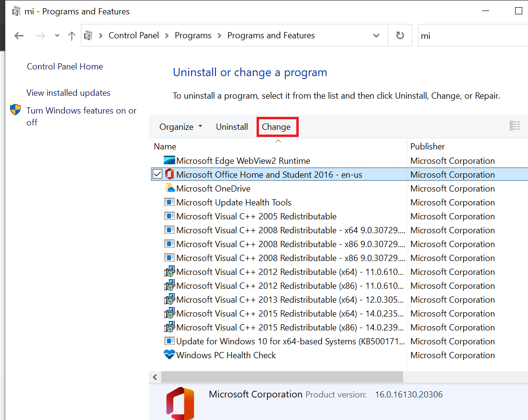Click the Change toolbar button
This screenshot has height=420, width=528.
click(x=276, y=126)
